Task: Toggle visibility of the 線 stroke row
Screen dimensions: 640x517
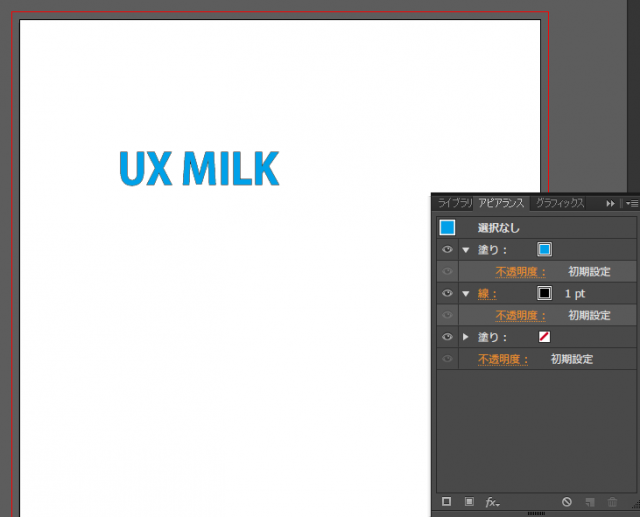Action: tap(447, 294)
